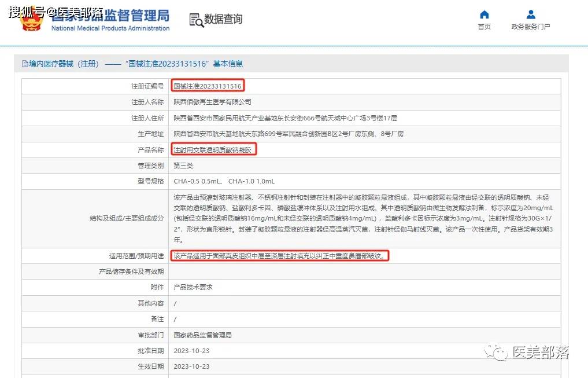
Task: Select registration number 国械注准20233131516 value
Action: 208,86
